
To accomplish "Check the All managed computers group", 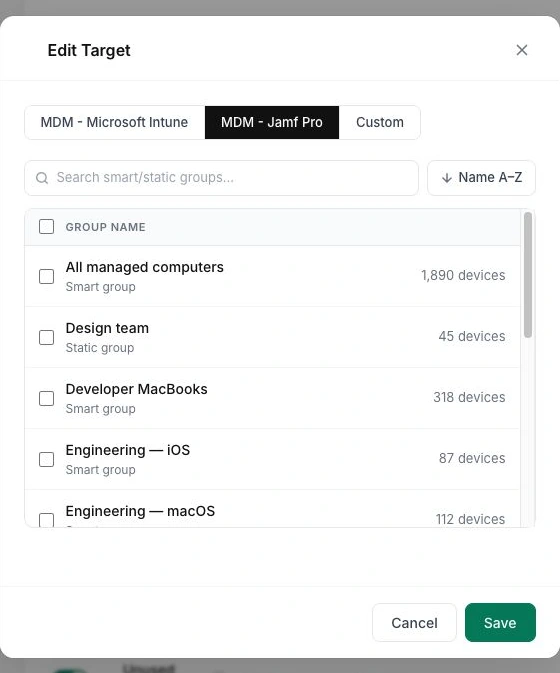I will coord(46,276).
